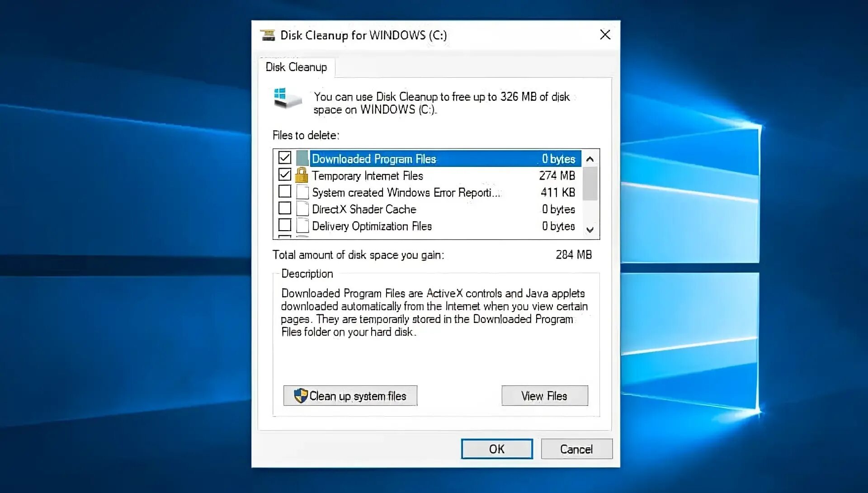Click the Windows drive icon beside description
This screenshot has width=868, height=493.
(287, 98)
